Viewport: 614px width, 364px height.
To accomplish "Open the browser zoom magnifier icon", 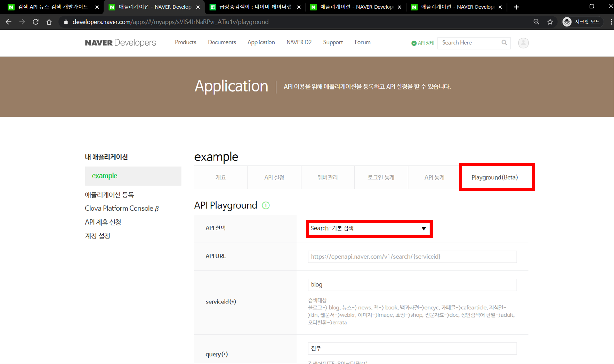I will 536,22.
